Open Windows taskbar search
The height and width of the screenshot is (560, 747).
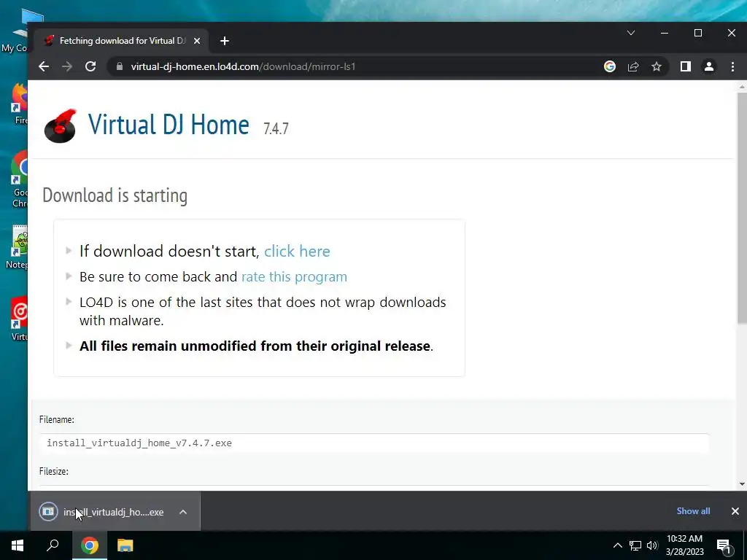pos(53,545)
